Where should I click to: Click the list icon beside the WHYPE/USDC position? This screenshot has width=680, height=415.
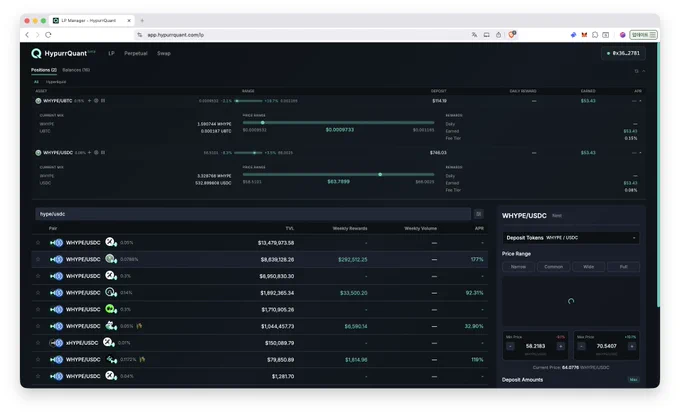click(103, 153)
